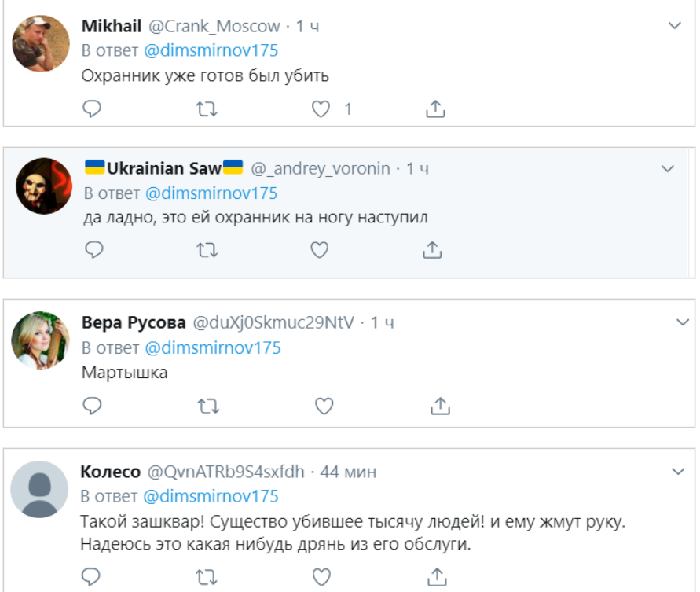Retweet Колесо's tweet
The height and width of the screenshot is (592, 700).
click(207, 577)
